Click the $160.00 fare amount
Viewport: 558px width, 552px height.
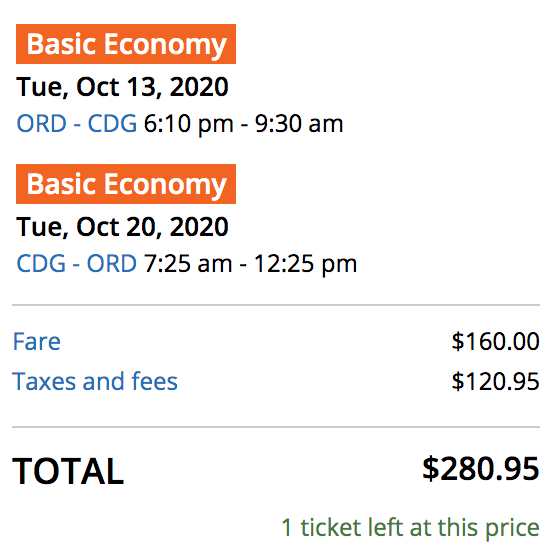pyautogui.click(x=496, y=341)
